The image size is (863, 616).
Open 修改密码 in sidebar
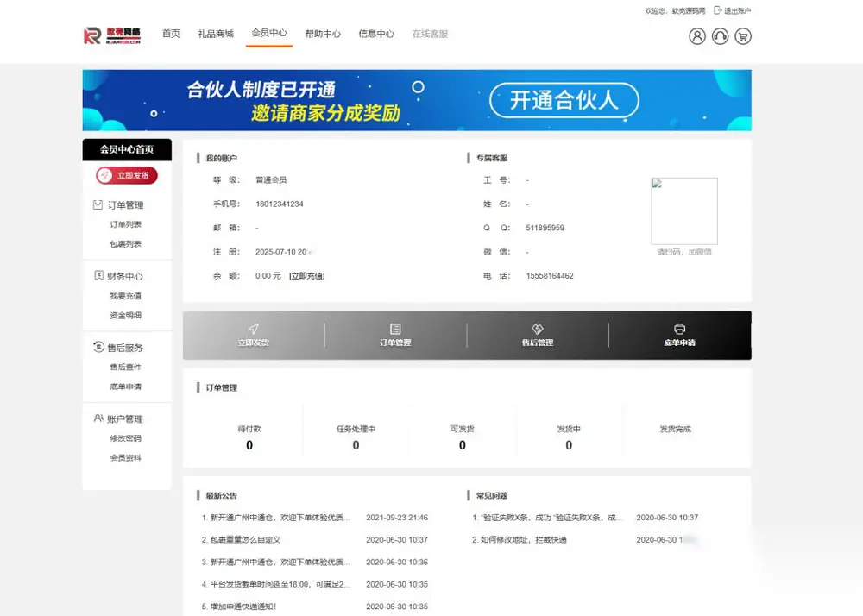click(x=125, y=438)
